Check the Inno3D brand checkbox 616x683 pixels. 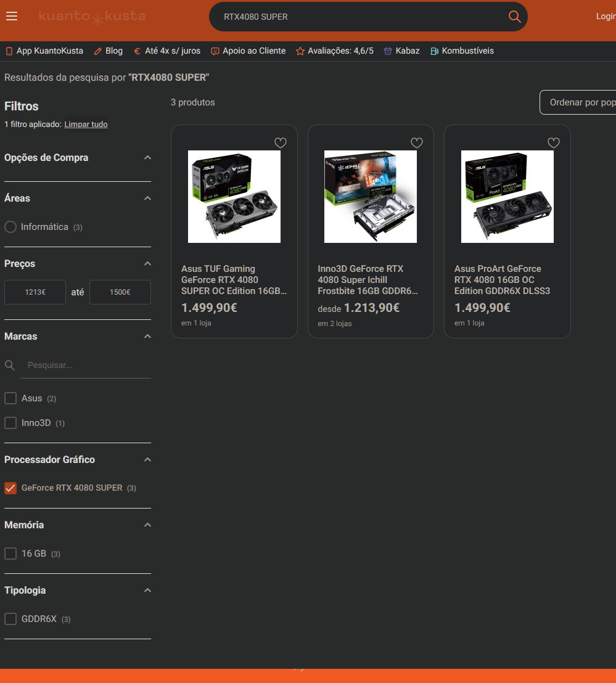[x=10, y=422]
